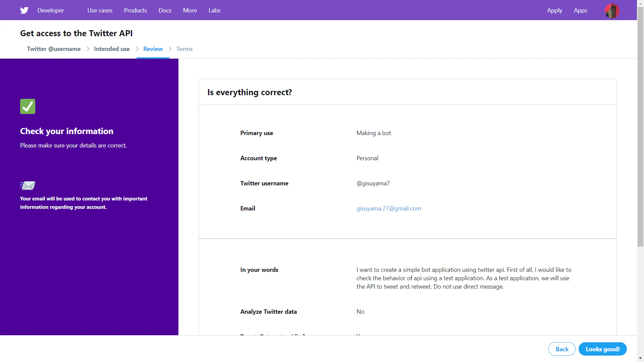Open the Products menu

click(x=136, y=10)
